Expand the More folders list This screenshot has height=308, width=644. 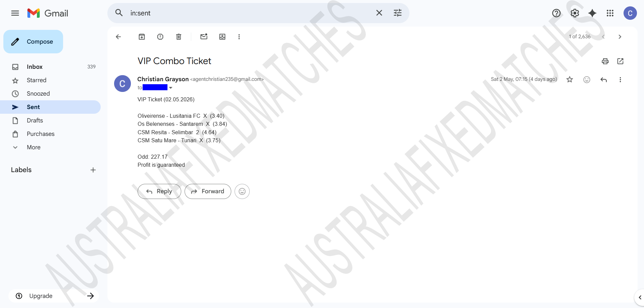[50, 147]
